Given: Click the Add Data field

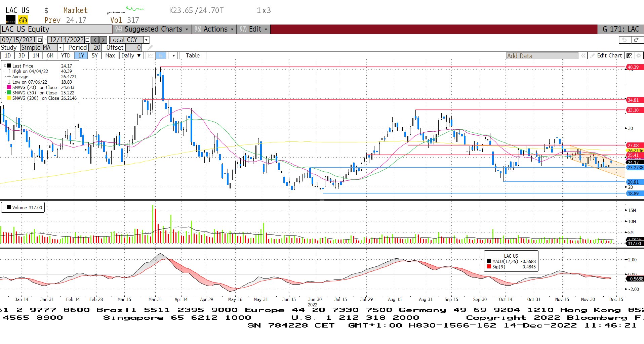Looking at the screenshot, I should [542, 56].
